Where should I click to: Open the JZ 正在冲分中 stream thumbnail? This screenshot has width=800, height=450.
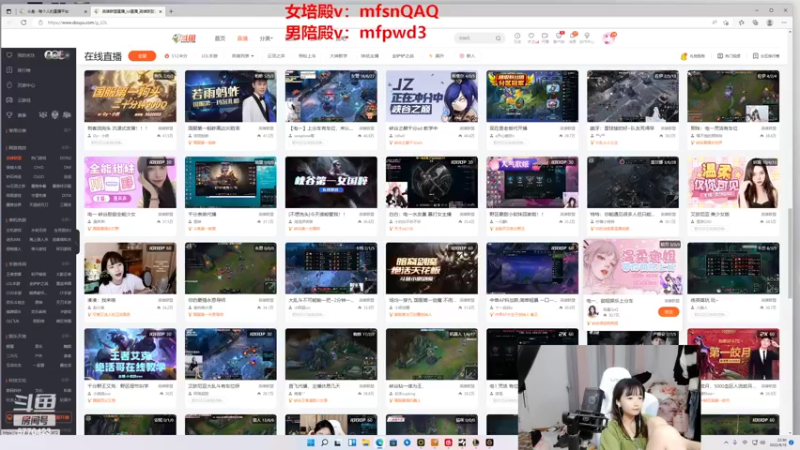[432, 96]
